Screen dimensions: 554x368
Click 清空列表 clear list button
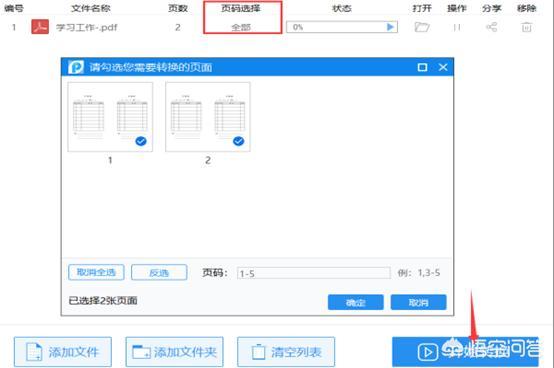click(x=286, y=352)
